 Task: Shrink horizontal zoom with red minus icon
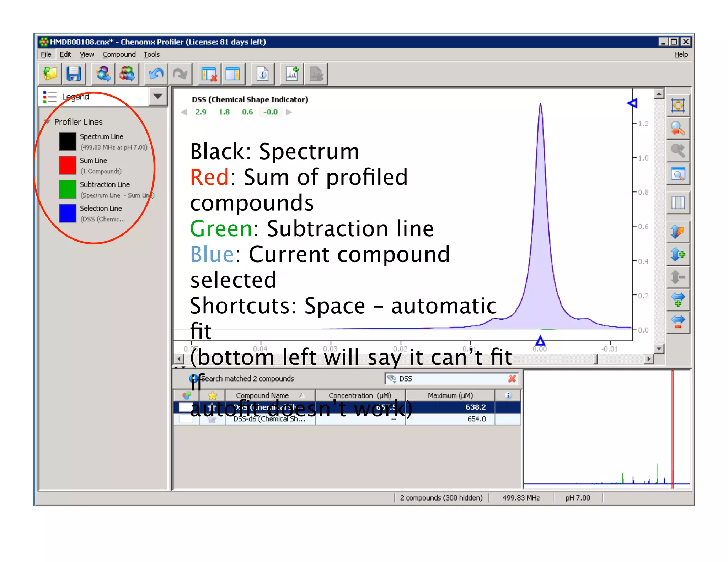coord(678,322)
